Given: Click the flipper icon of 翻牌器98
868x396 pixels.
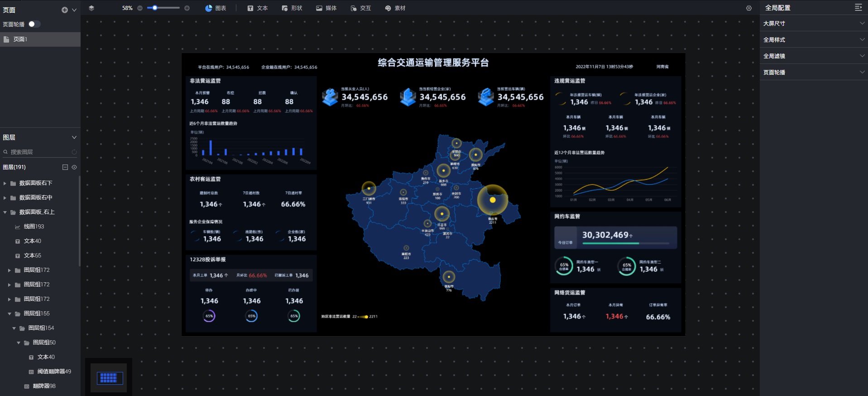Looking at the screenshot, I should 27,386.
